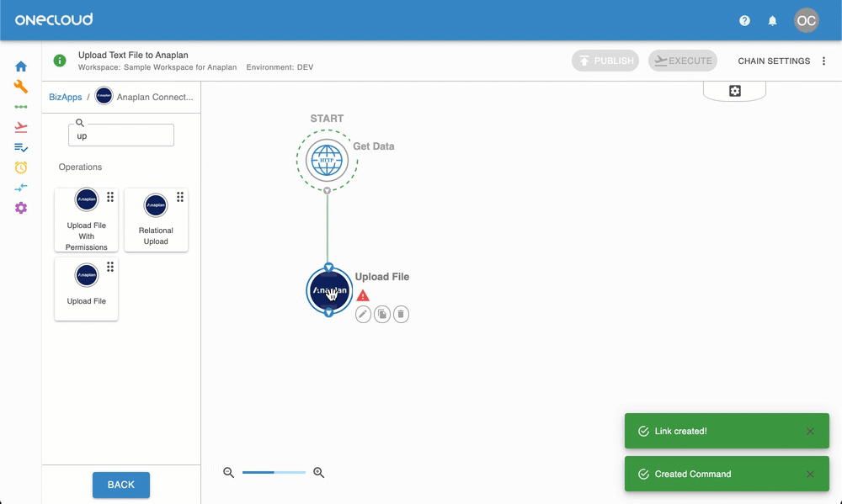Click the PUBLISH button
Image resolution: width=842 pixels, height=504 pixels.
coord(605,61)
